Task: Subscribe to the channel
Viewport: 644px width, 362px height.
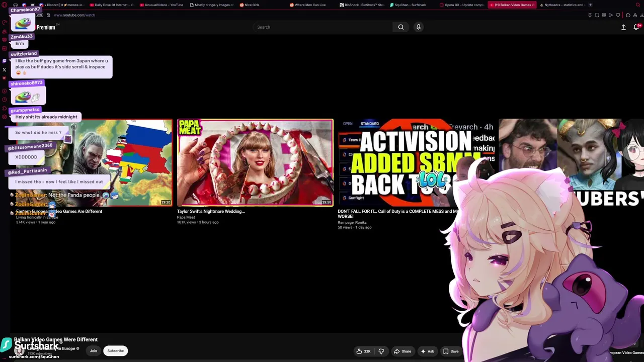Action: click(115, 351)
